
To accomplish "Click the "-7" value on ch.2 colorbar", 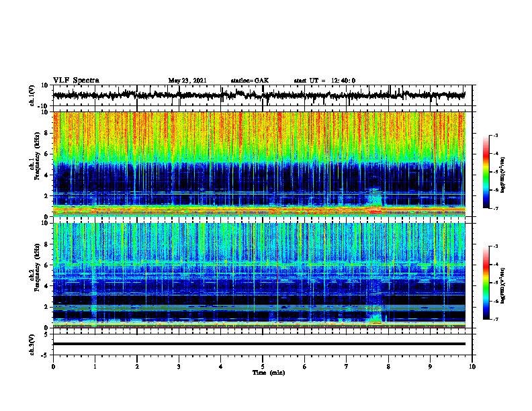I will (x=496, y=319).
